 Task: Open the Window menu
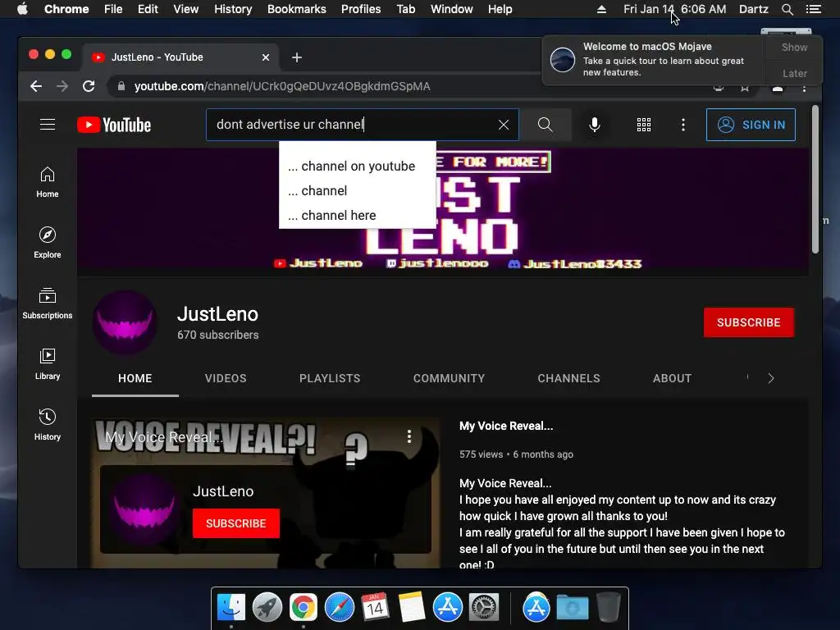point(452,9)
